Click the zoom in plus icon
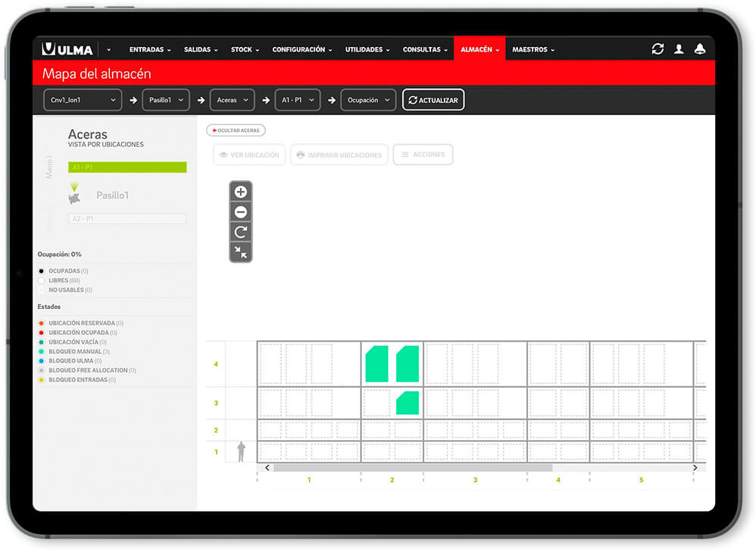The image size is (756, 550). click(x=241, y=192)
